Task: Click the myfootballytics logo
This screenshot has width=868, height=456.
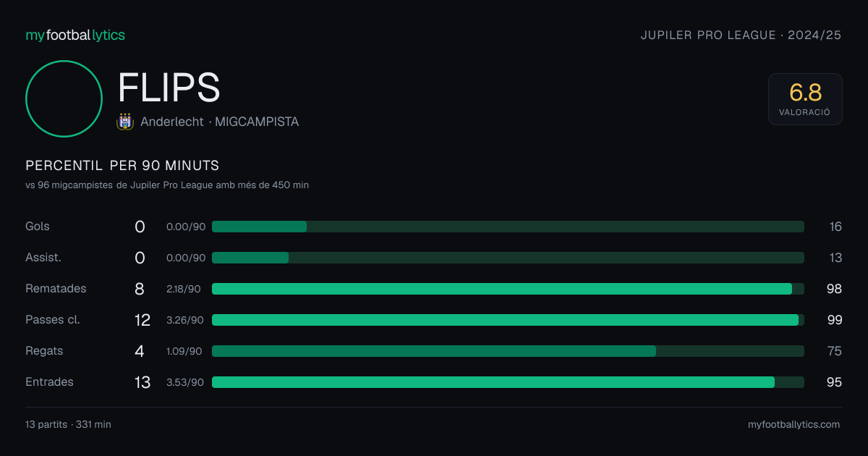Action: click(75, 35)
